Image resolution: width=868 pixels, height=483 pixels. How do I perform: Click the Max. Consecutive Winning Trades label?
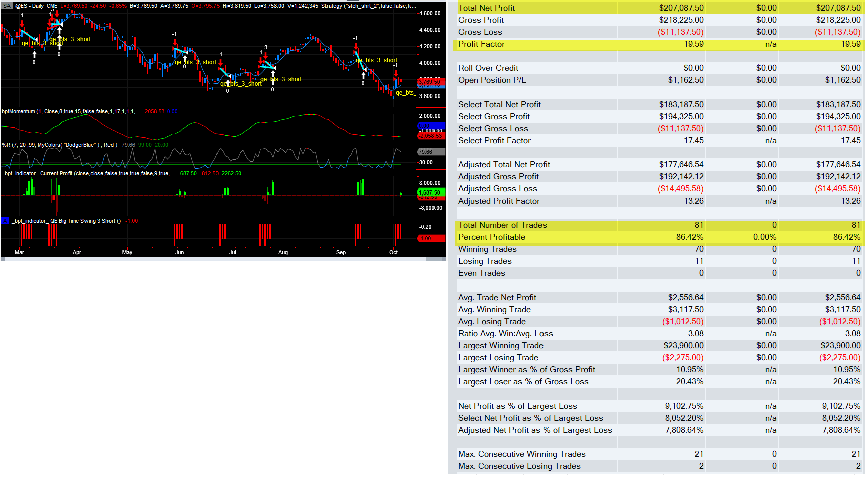tap(521, 454)
